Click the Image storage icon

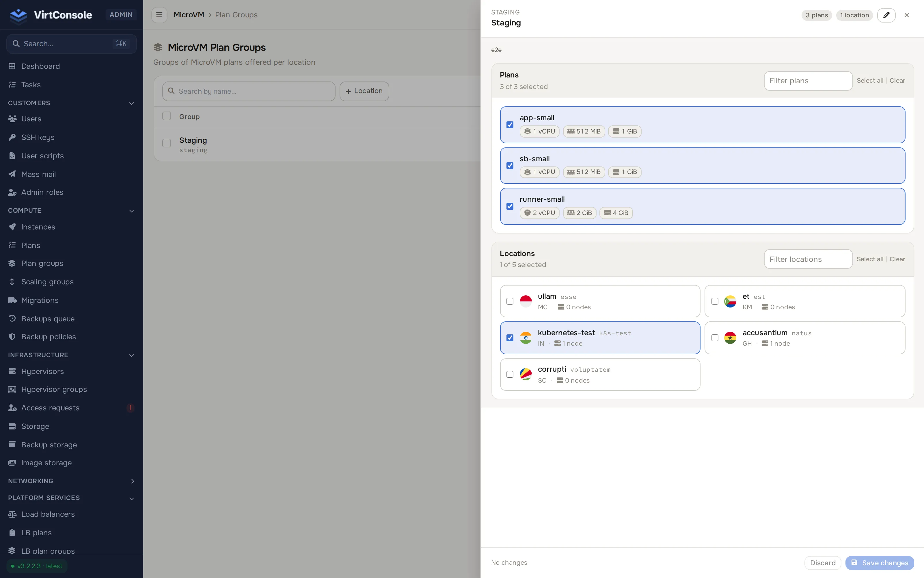click(12, 463)
